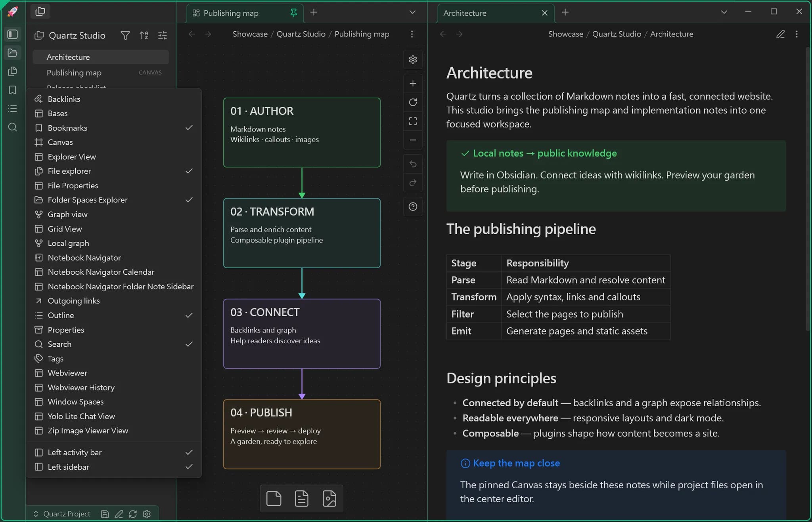Open the sliders options icon

(x=163, y=35)
